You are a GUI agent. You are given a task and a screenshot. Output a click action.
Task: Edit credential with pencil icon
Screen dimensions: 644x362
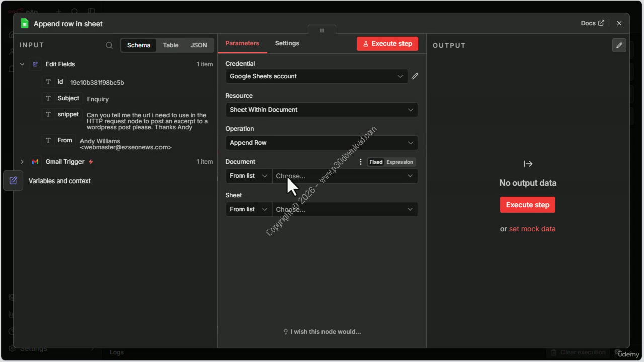415,76
